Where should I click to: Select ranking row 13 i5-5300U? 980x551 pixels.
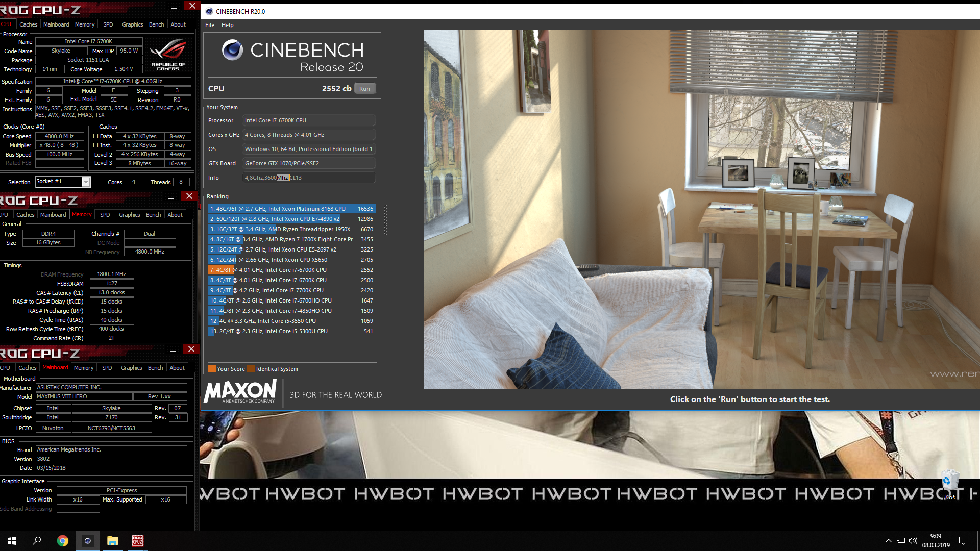point(291,331)
